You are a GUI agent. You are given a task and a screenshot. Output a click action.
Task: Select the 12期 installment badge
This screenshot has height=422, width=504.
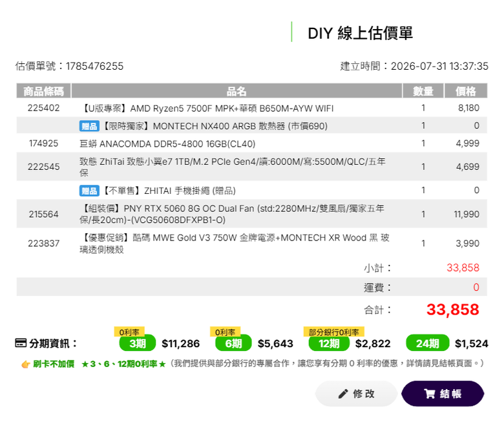(x=329, y=343)
